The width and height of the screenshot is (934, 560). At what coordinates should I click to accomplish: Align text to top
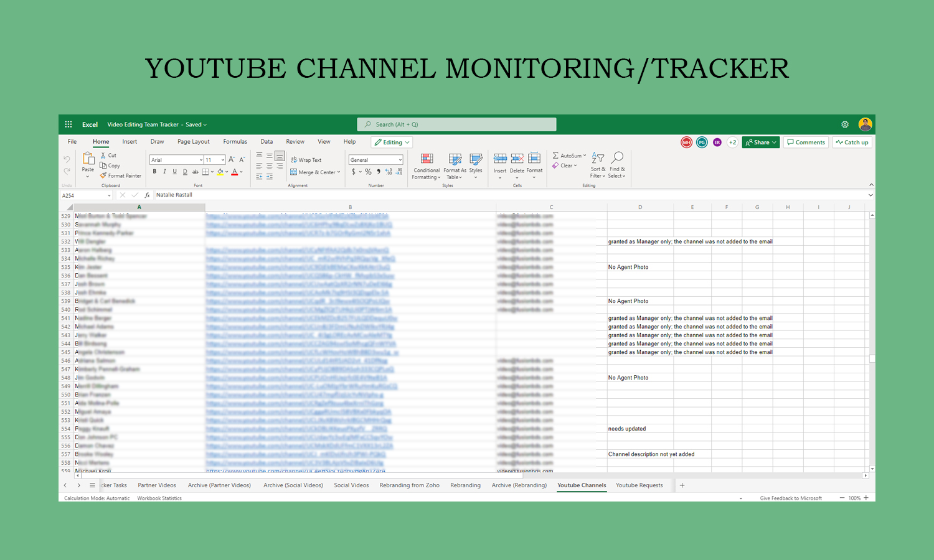coord(259,156)
